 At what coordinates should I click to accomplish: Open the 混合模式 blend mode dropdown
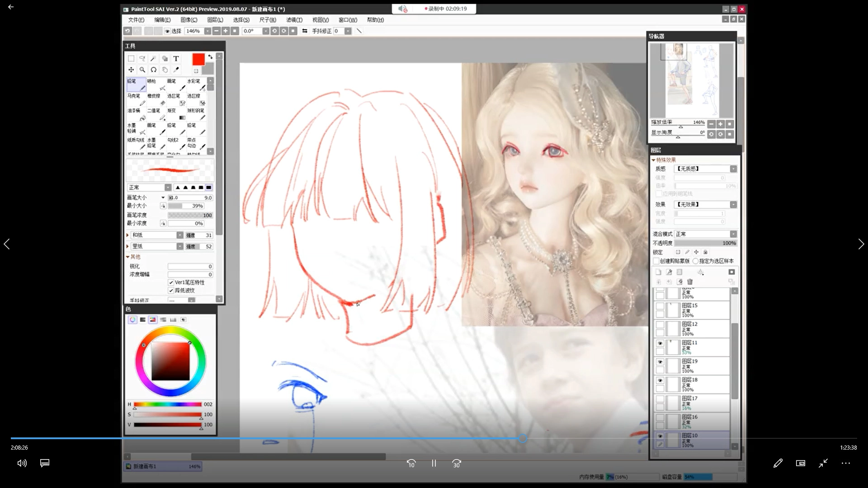733,234
